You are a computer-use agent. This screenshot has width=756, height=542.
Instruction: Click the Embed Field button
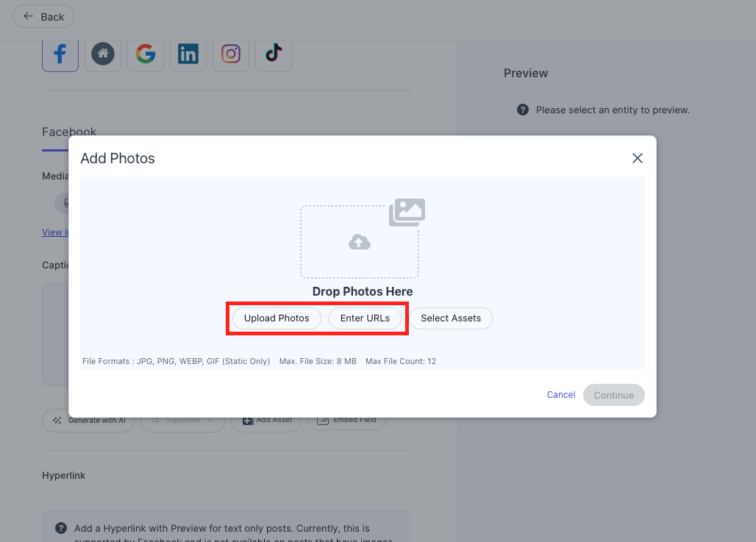coord(346,420)
